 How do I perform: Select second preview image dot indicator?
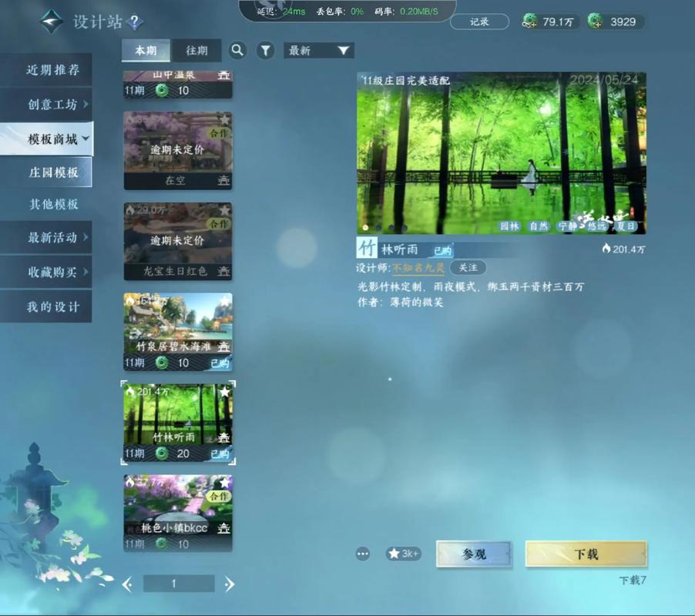coord(378,228)
